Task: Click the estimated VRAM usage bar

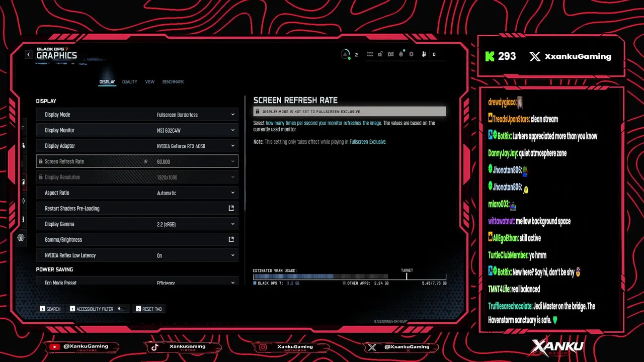Action: point(350,277)
